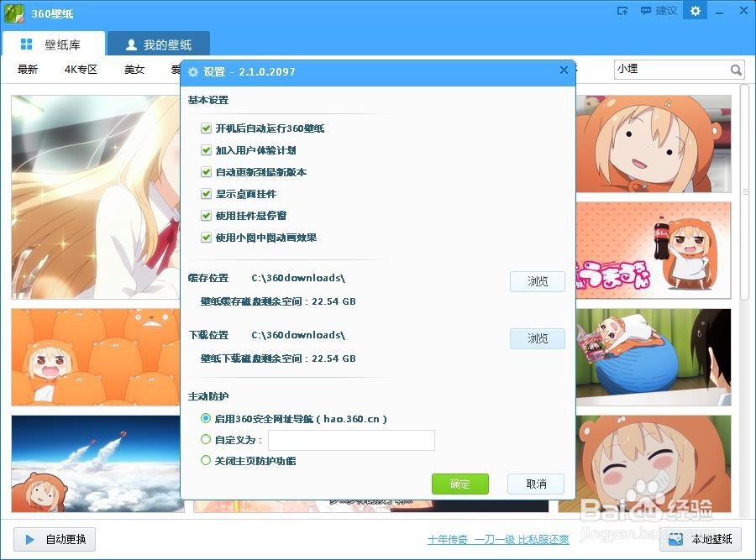This screenshot has width=756, height=560.
Task: Click the 缓存位置 path C:\360downloads\
Action: 298,278
